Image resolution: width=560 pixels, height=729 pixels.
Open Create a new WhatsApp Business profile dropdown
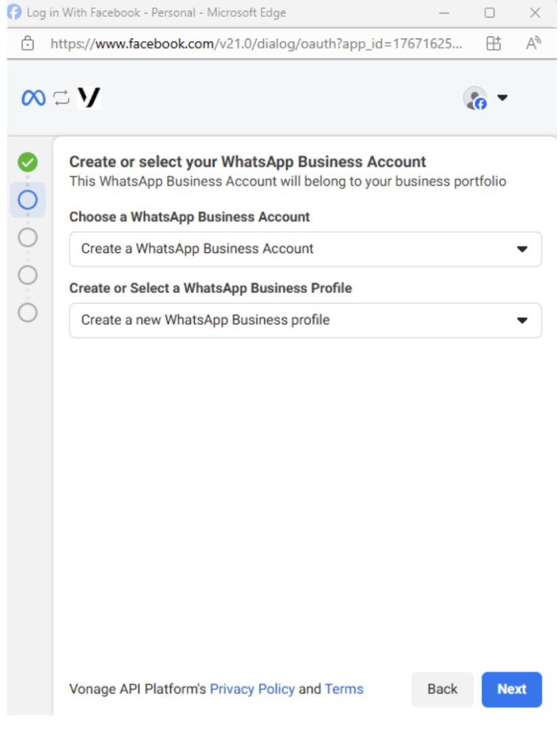click(x=305, y=321)
